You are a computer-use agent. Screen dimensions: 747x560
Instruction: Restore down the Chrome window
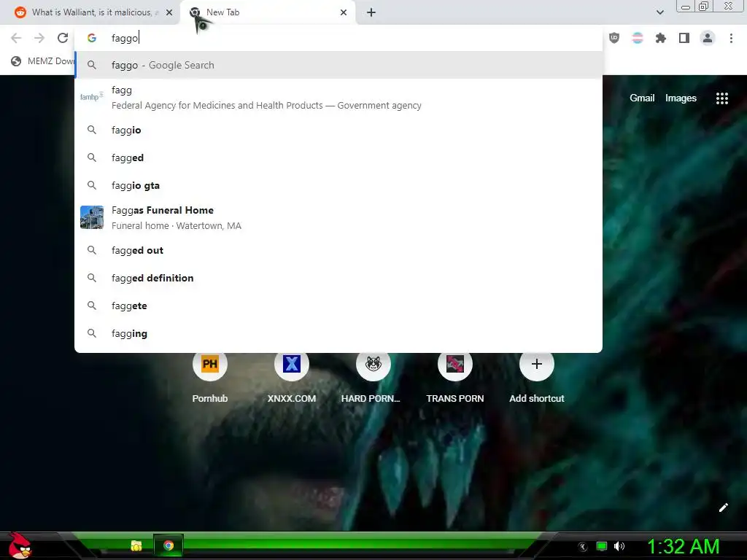pyautogui.click(x=703, y=6)
